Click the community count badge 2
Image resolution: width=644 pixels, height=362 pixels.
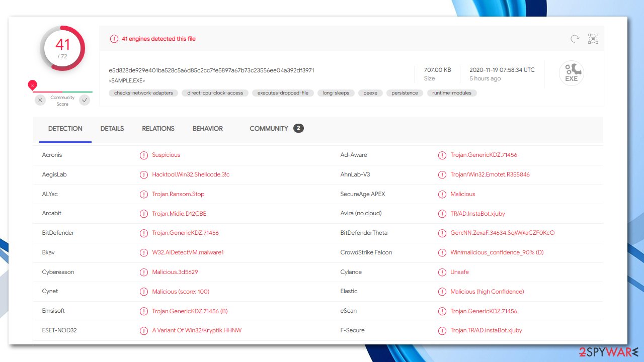click(x=298, y=129)
